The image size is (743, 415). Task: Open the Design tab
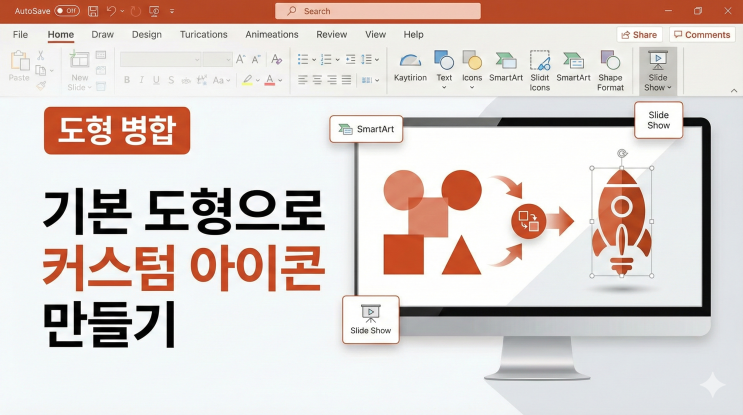click(147, 35)
